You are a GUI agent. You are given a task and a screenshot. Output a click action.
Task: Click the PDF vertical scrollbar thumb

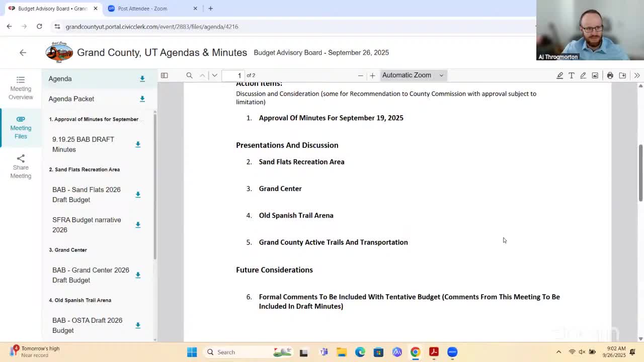pos(640,172)
